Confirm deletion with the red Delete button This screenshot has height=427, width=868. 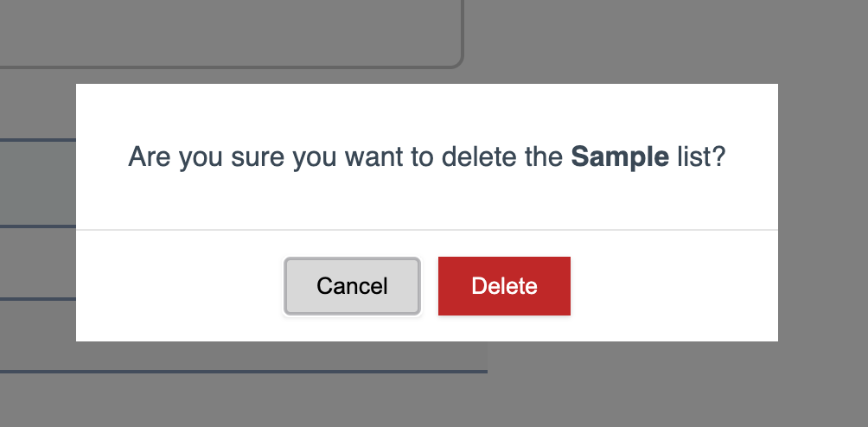click(504, 286)
